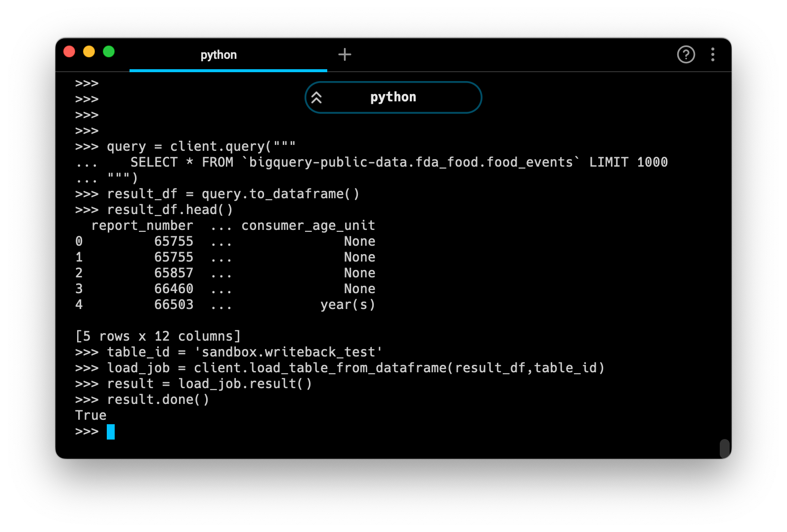
Task: Click the double chevron up icon
Action: [x=316, y=97]
